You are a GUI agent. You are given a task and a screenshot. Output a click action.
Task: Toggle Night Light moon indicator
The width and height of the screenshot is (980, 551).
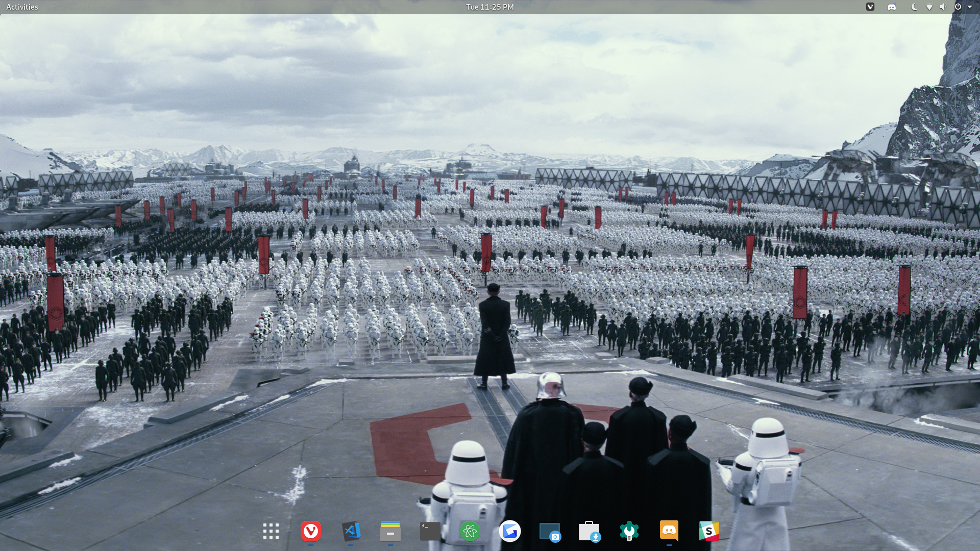915,7
